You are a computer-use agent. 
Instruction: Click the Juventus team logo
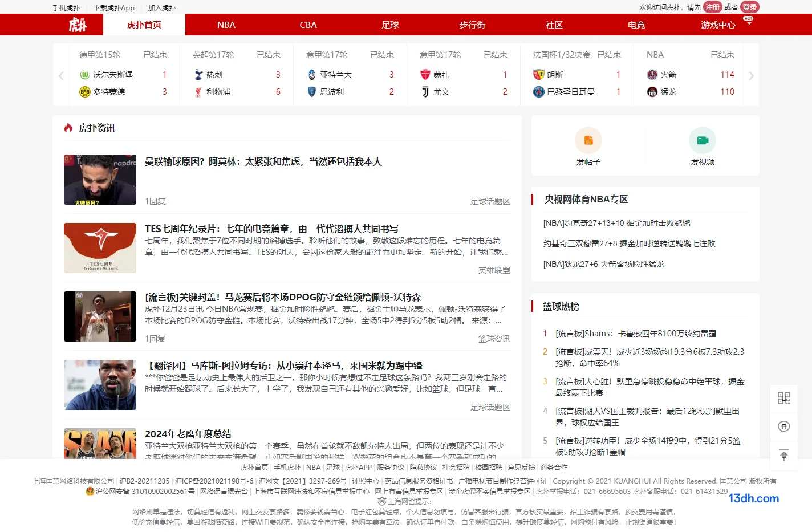(425, 92)
